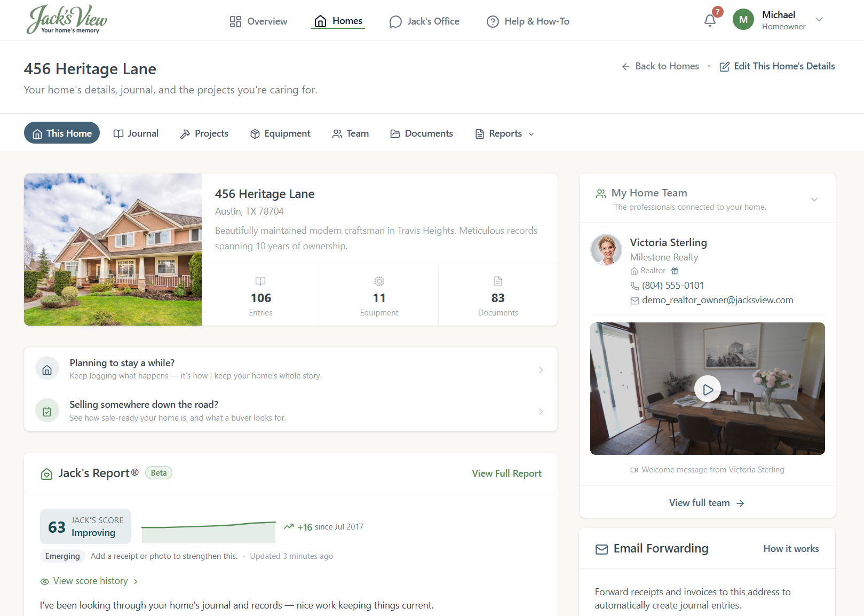The height and width of the screenshot is (616, 864).
Task: Click demo_realtor_owner@jacksview.com email
Action: [717, 300]
